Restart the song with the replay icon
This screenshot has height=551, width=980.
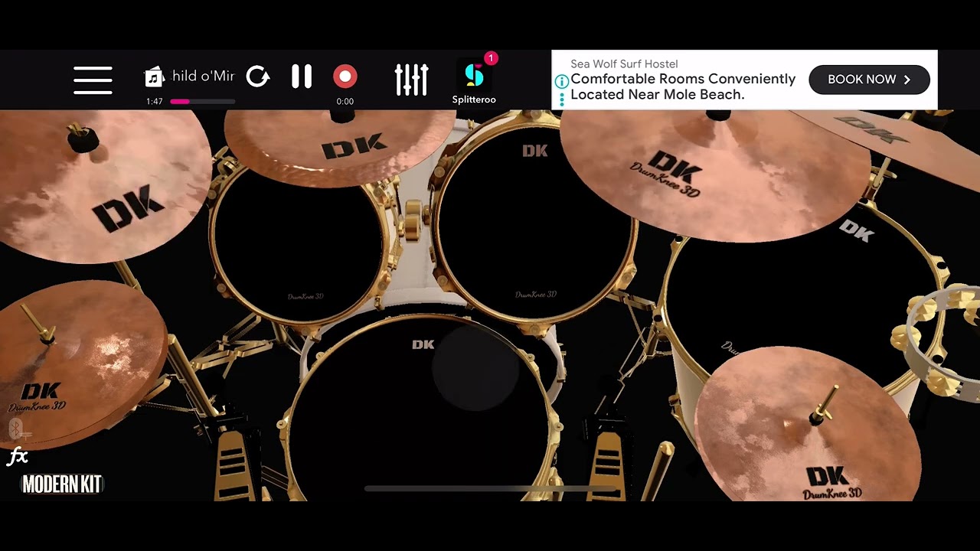[x=258, y=77]
